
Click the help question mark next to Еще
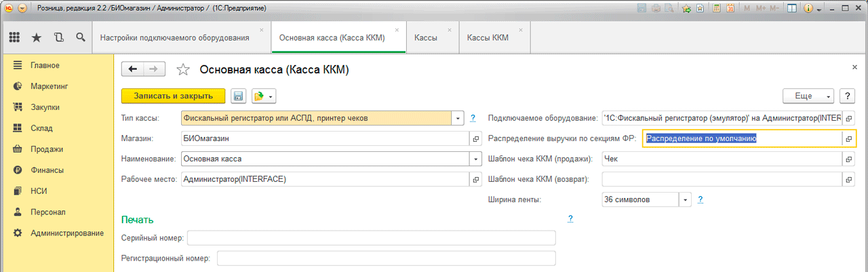(x=846, y=96)
